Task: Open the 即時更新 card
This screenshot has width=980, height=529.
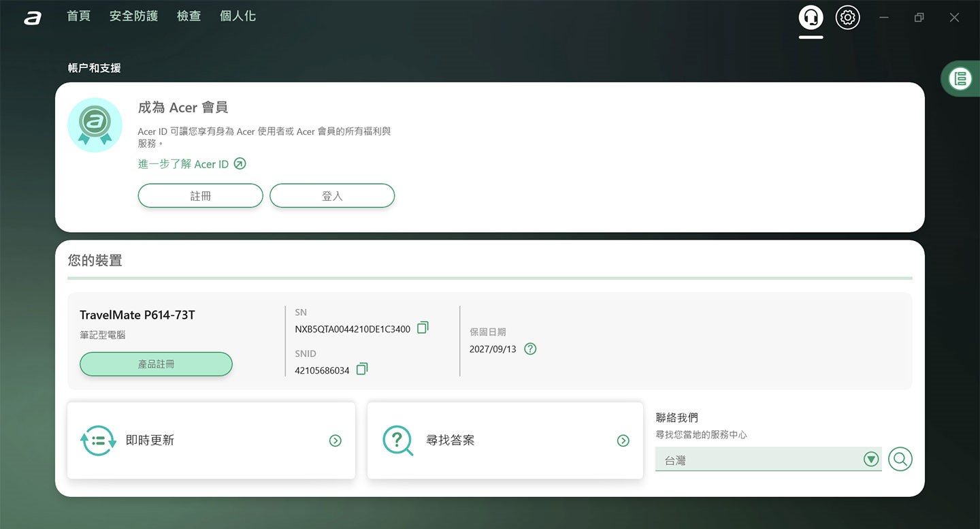Action: 211,440
